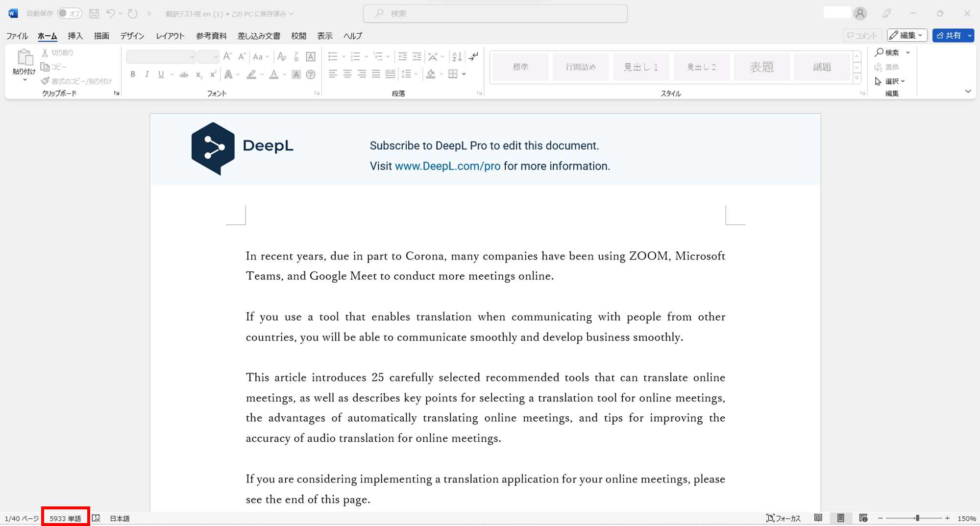The height and width of the screenshot is (526, 980).
Task: Click the phonetic guide (ruby) icon
Action: tap(296, 56)
